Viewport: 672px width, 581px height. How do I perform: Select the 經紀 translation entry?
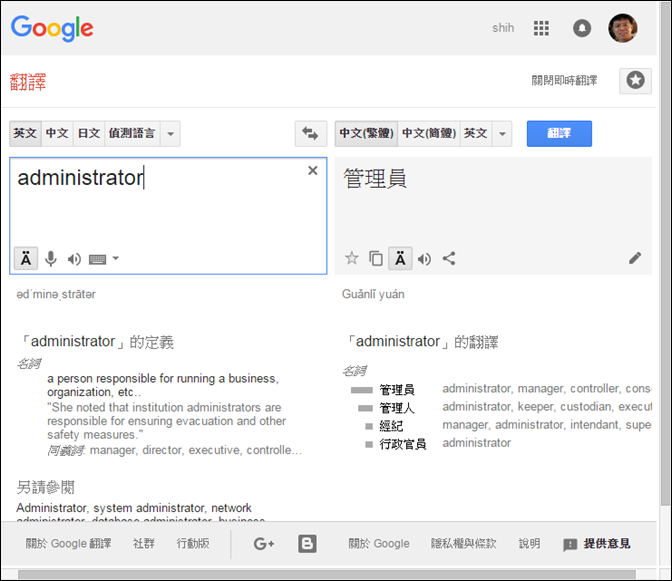point(391,426)
